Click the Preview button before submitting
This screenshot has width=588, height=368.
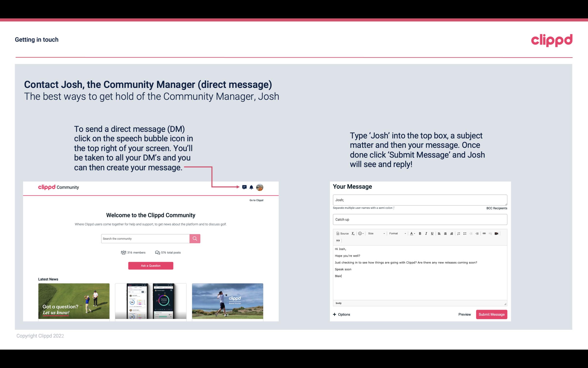coord(464,314)
